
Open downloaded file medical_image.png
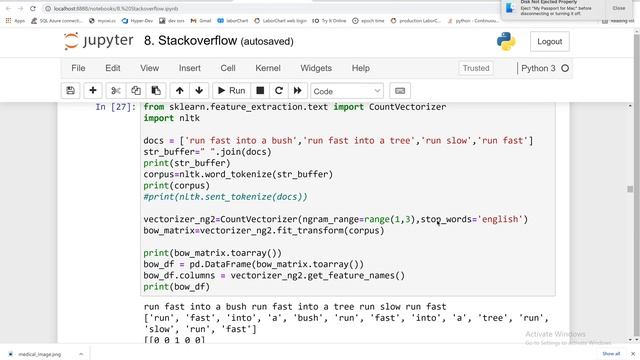tap(40, 354)
